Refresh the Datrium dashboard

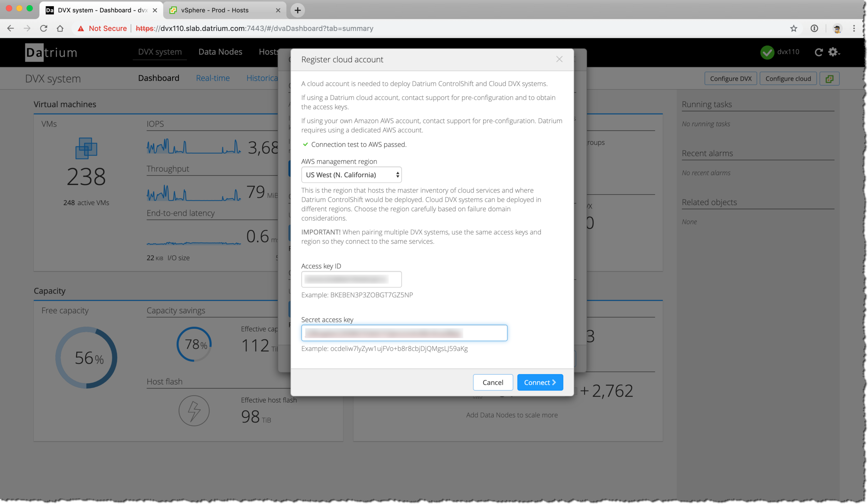(x=819, y=52)
